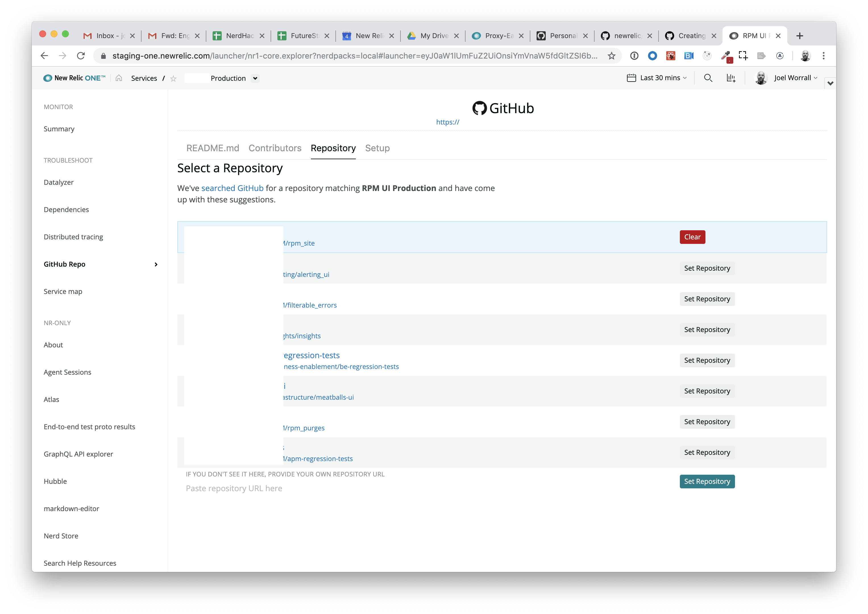The height and width of the screenshot is (614, 868).
Task: Open Distributed tracing in sidebar
Action: tap(73, 237)
